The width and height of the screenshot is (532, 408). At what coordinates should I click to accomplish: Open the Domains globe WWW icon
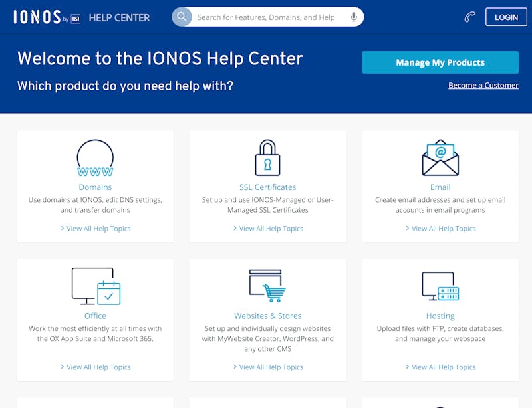95,158
